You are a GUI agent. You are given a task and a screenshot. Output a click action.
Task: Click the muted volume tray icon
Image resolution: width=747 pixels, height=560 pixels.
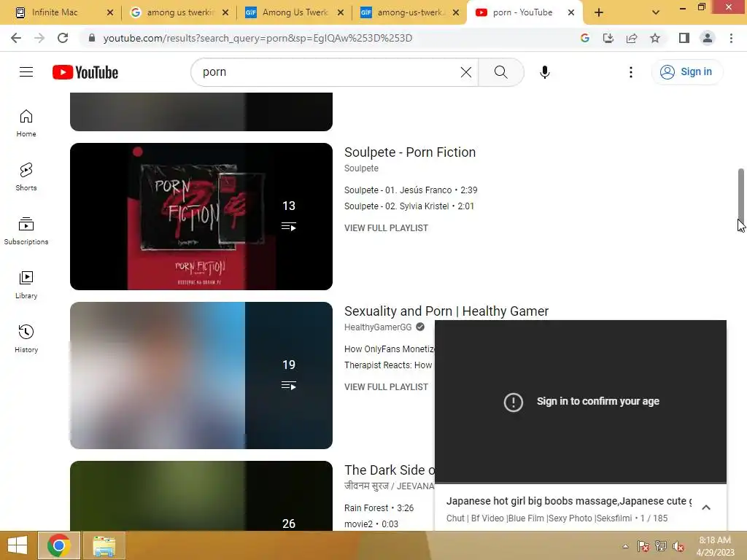pyautogui.click(x=678, y=546)
